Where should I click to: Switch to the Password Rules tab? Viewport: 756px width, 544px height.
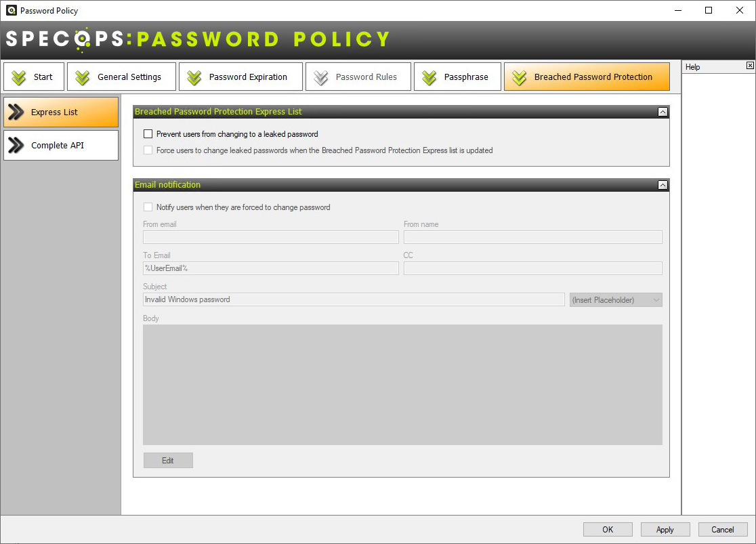(358, 77)
